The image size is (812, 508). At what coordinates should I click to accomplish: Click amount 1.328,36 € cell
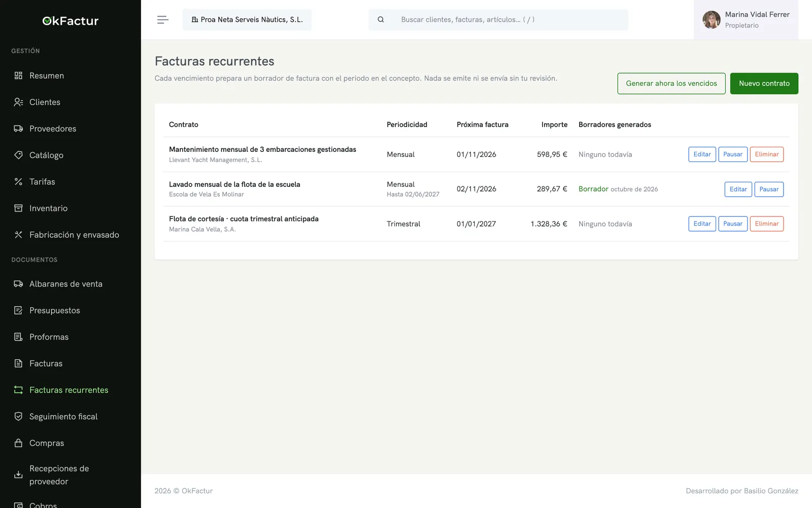click(549, 224)
